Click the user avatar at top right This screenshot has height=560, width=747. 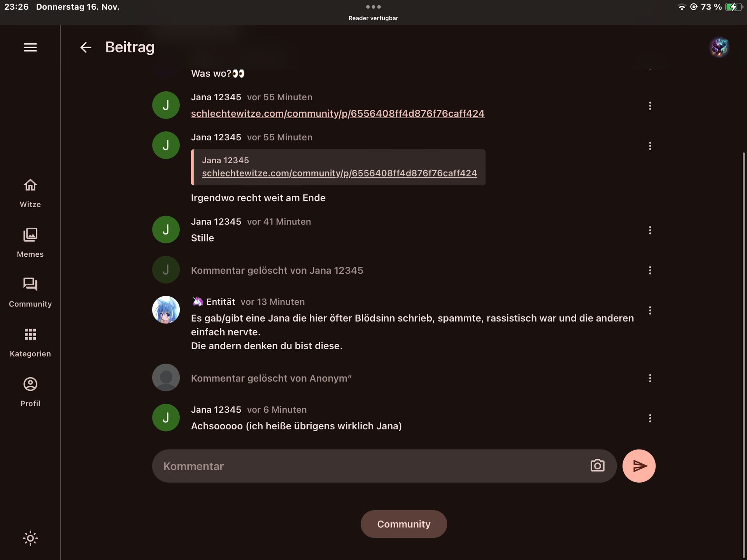[x=719, y=47]
